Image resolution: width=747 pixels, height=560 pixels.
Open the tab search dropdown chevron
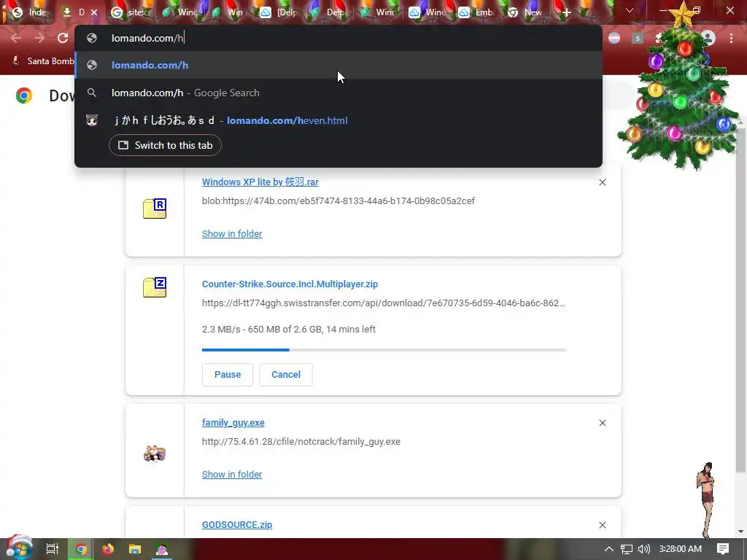click(630, 10)
